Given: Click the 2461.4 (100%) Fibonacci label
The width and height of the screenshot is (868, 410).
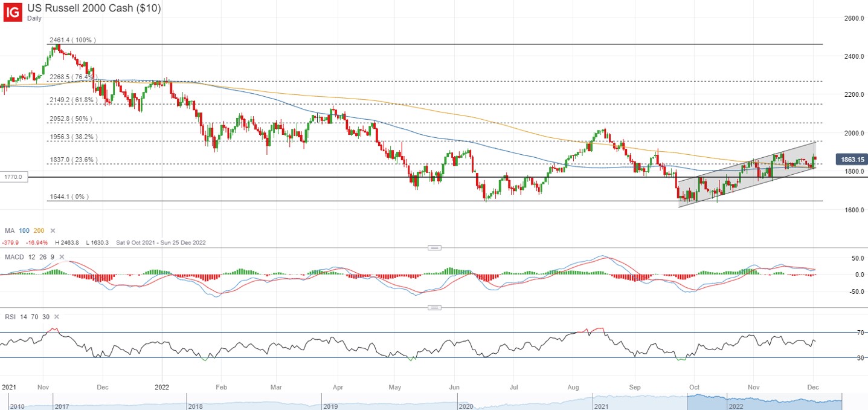Looking at the screenshot, I should 72,40.
